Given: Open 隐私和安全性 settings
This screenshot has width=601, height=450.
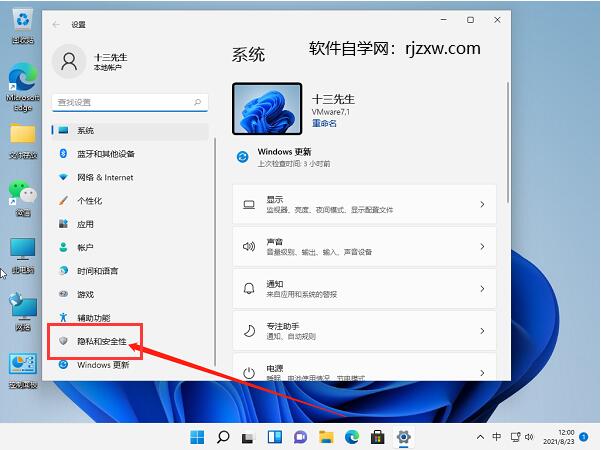Looking at the screenshot, I should click(130, 341).
